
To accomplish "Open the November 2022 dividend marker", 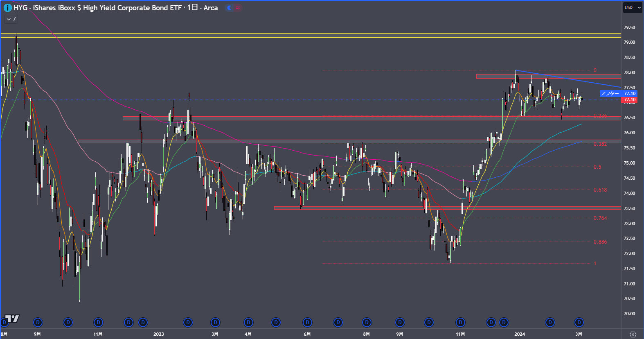I will tap(98, 323).
